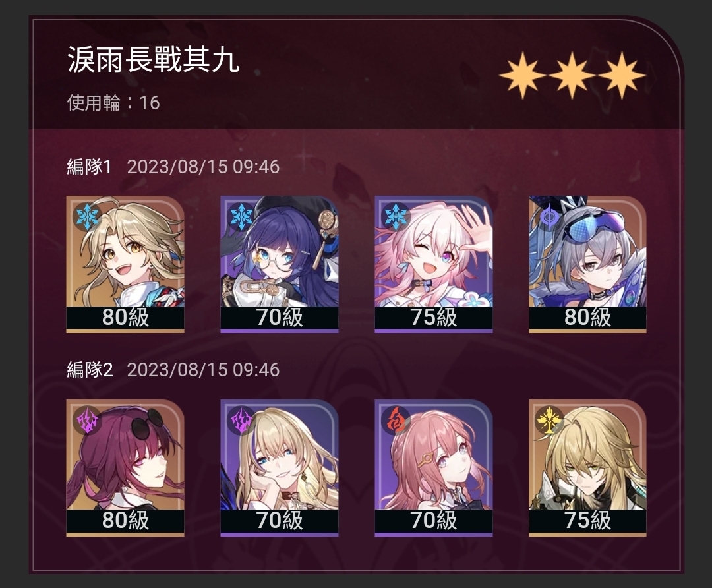Click the 編隊1 team label
Image resolution: width=712 pixels, height=588 pixels.
90,167
